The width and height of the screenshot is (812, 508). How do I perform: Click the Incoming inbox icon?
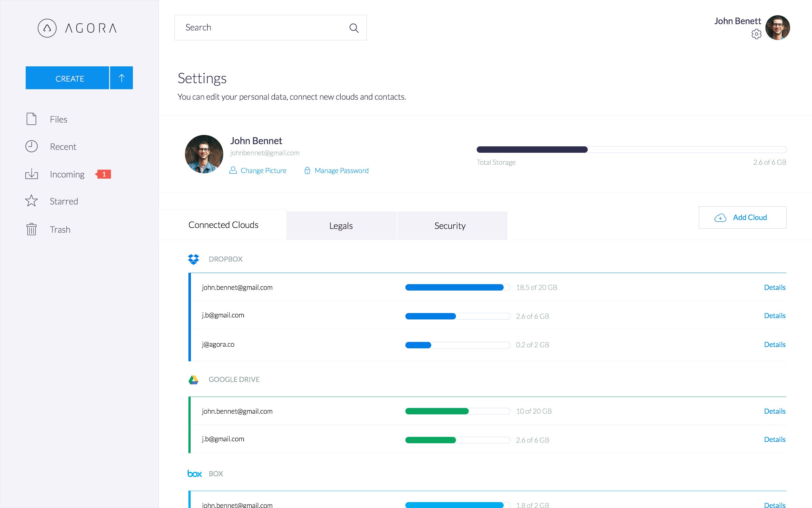pos(31,174)
